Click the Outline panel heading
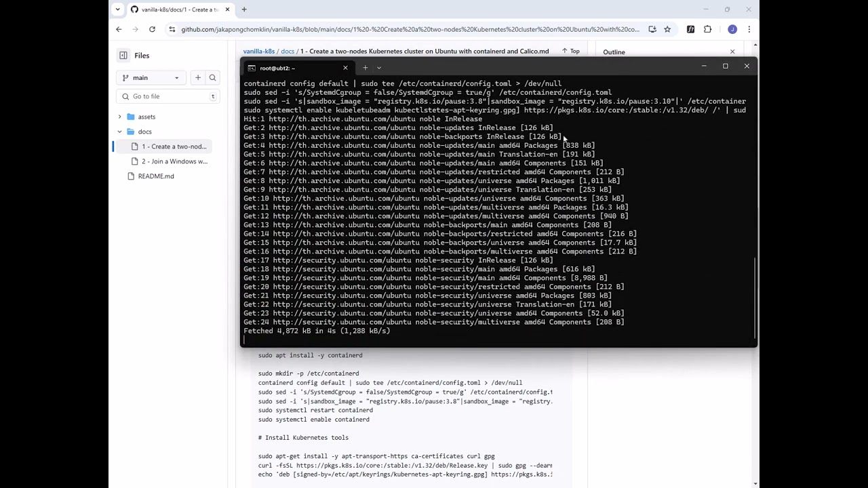Screen dimensions: 868x488 [x=614, y=52]
